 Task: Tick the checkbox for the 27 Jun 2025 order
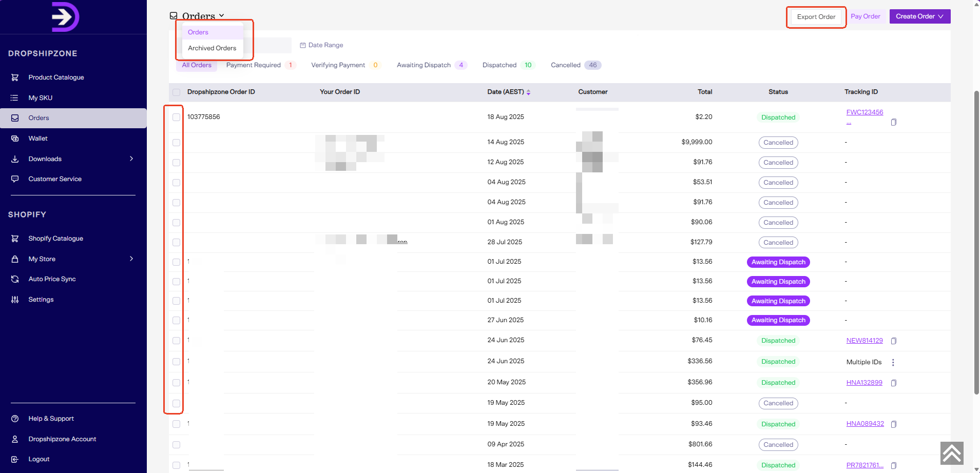tap(177, 321)
